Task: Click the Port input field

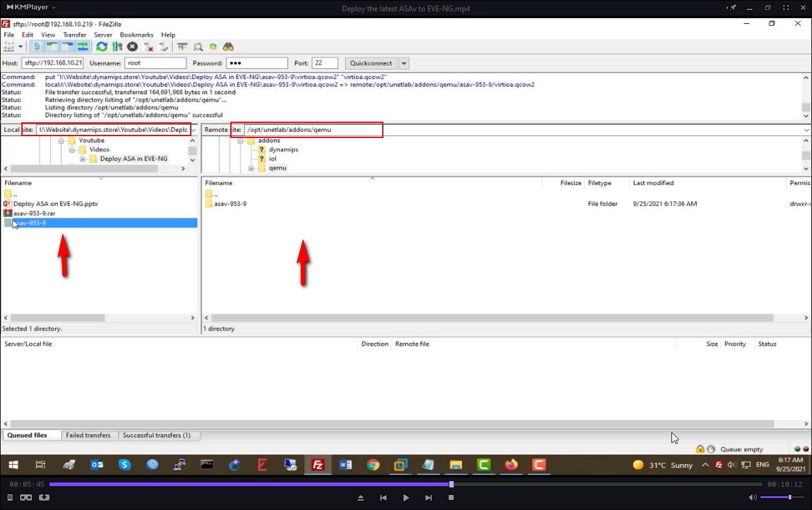Action: [x=324, y=63]
